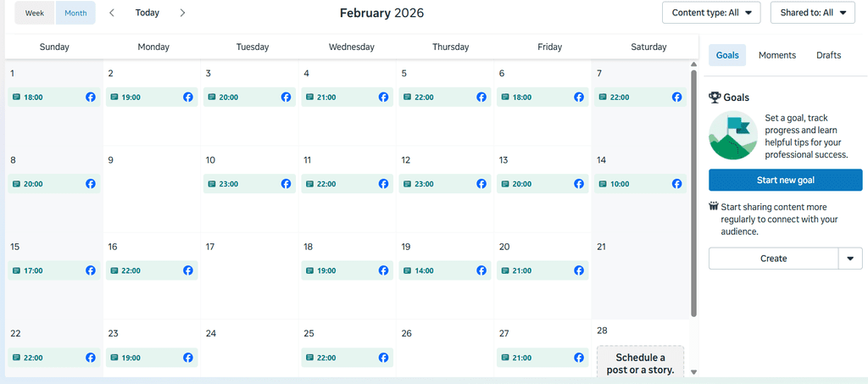Expand Create button dropdown arrow
This screenshot has height=384, width=868.
click(x=850, y=259)
